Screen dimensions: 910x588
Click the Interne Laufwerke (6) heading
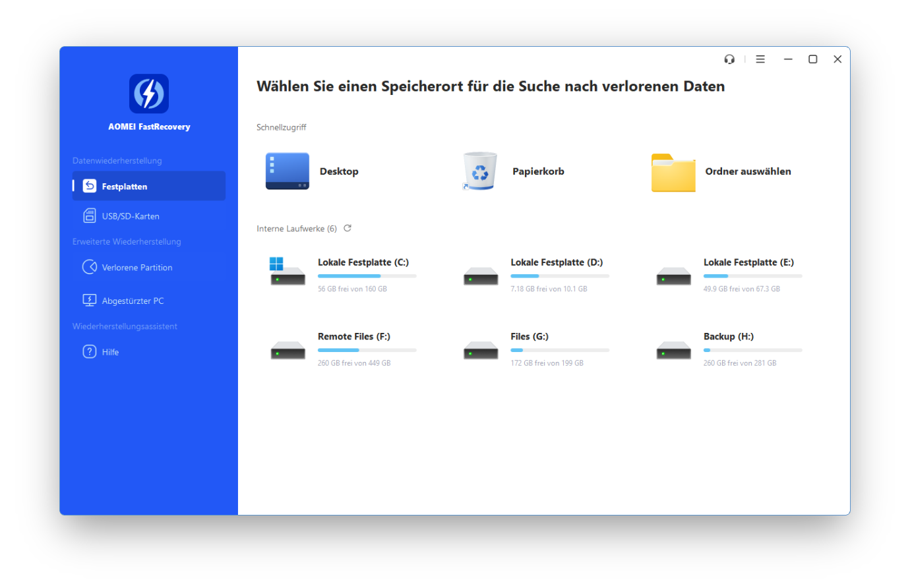point(297,229)
